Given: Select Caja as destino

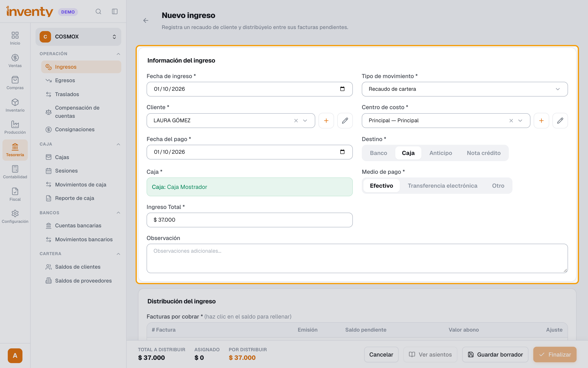Looking at the screenshot, I should click(x=408, y=153).
